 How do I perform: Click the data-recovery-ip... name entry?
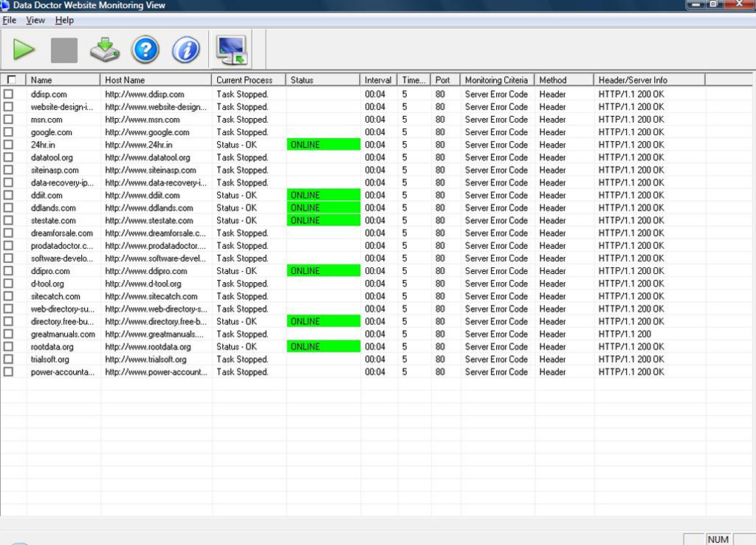coord(62,182)
